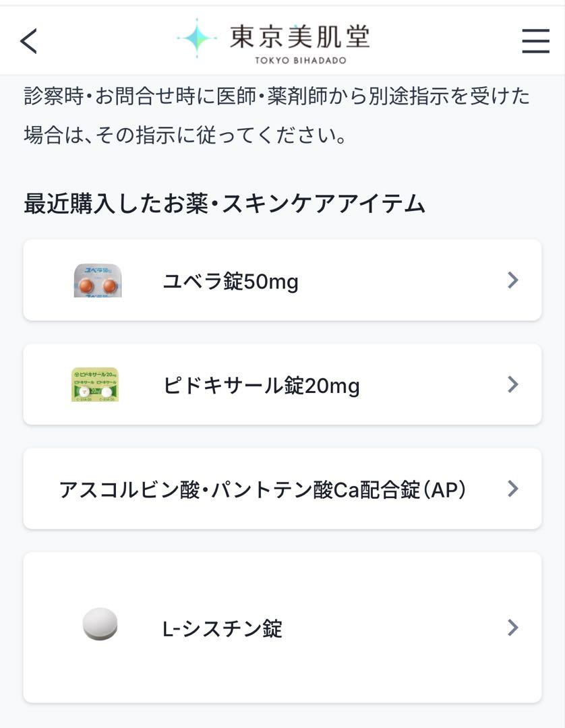Expand ピドキサール錠20mg via its right chevron
The width and height of the screenshot is (565, 728).
tap(513, 384)
